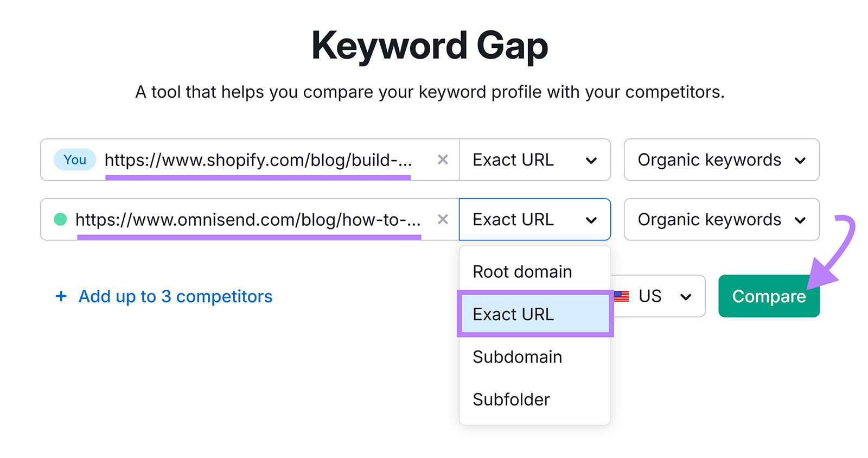Click the You badge on the first field
Viewport: 868px width, 458px height.
74,159
